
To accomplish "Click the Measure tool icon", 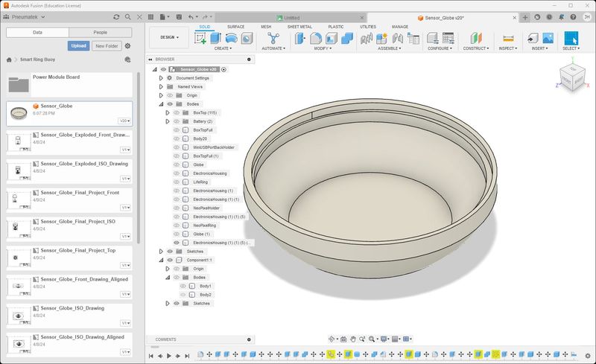I will (508, 39).
